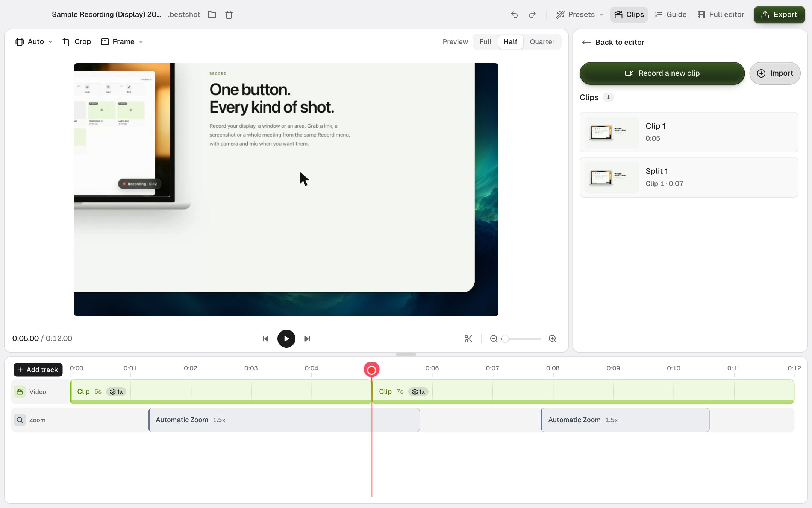
Task: Open the project folder icon
Action: 212,15
